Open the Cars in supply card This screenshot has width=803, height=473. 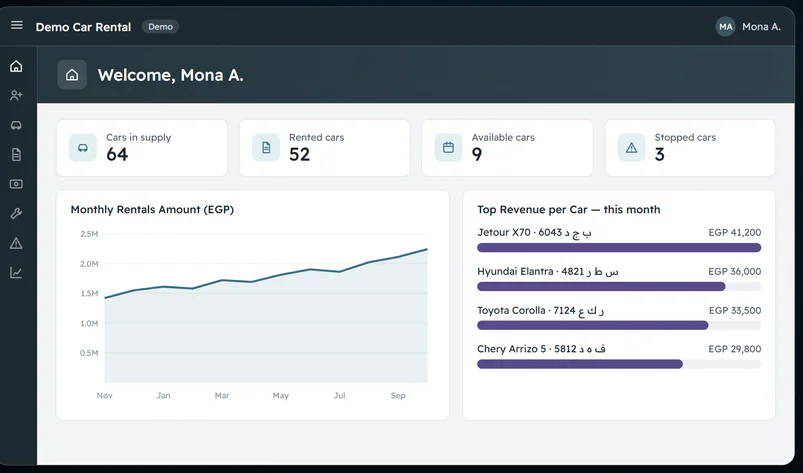click(142, 148)
